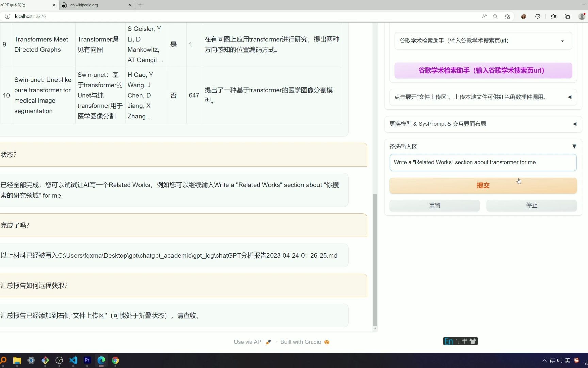
Task: Click the user message 完成了吗?
Action: pyautogui.click(x=183, y=225)
